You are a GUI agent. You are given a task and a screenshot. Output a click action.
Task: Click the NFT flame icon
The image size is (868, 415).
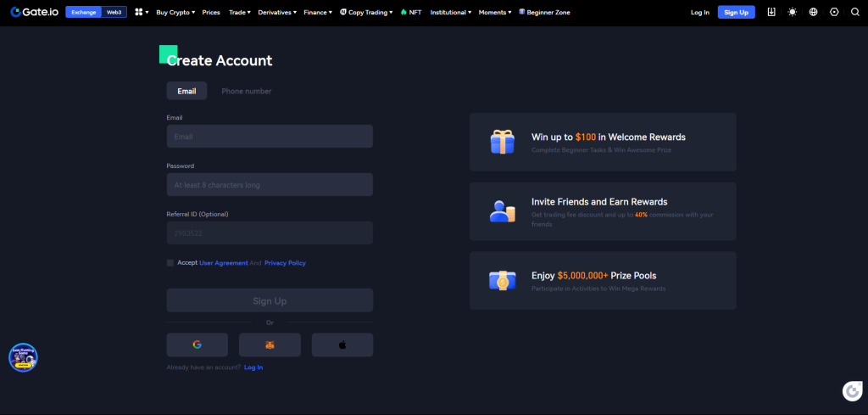pyautogui.click(x=403, y=12)
